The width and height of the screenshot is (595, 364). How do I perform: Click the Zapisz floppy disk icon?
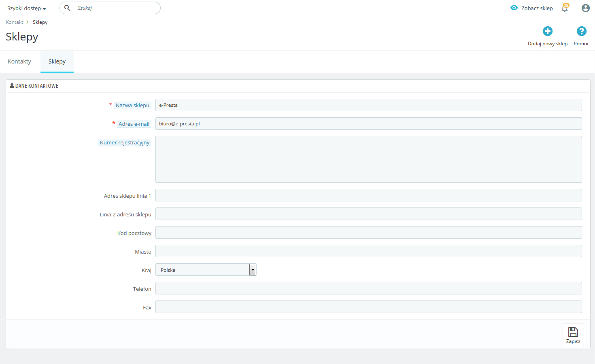point(573,332)
